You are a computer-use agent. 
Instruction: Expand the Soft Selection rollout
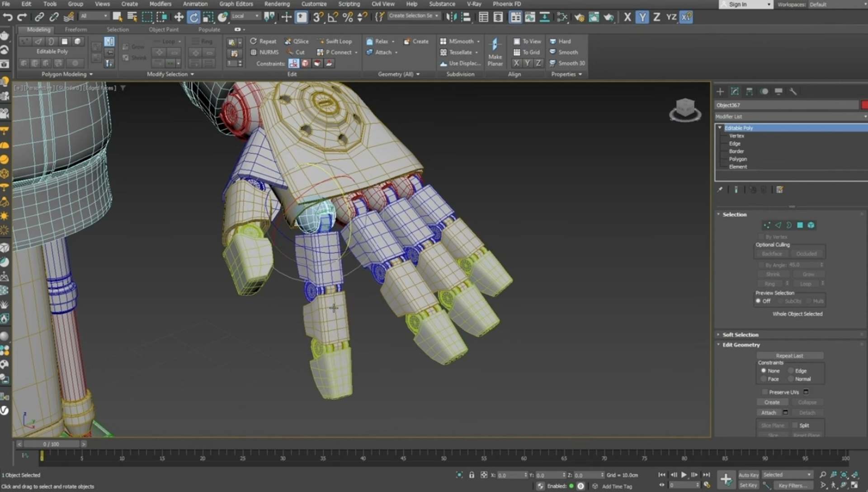click(x=741, y=334)
